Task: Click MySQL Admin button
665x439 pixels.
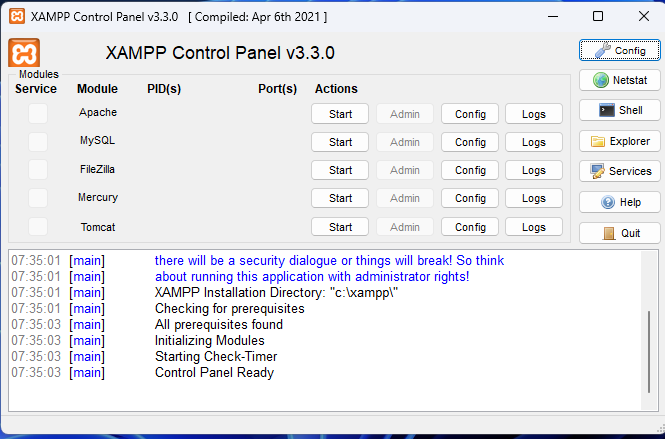Action: [405, 142]
